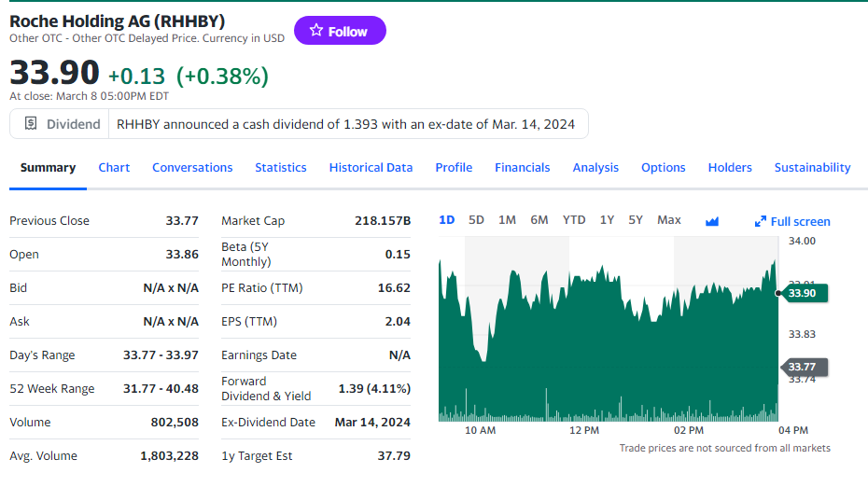Switch chart type with the area chart icon
Screen dimensions: 868x487
tap(712, 221)
